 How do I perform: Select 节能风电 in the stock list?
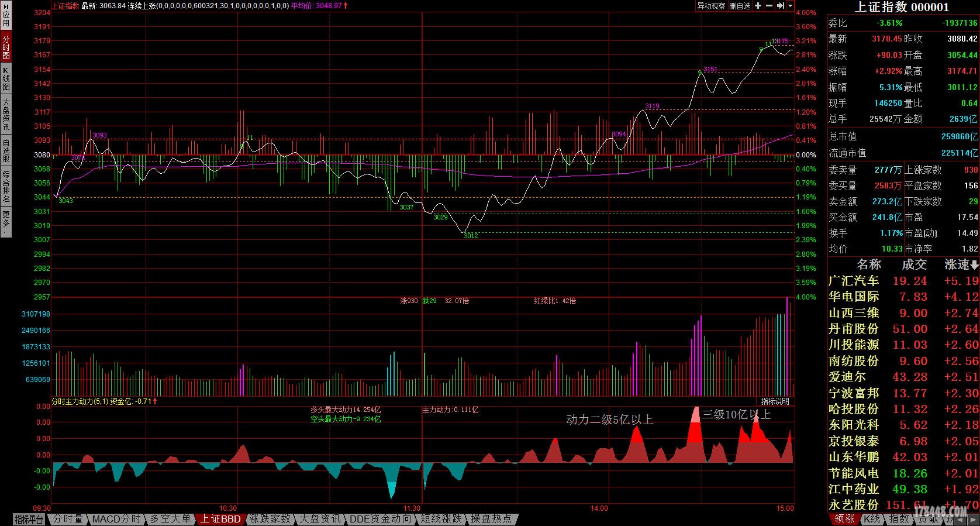tap(903, 473)
